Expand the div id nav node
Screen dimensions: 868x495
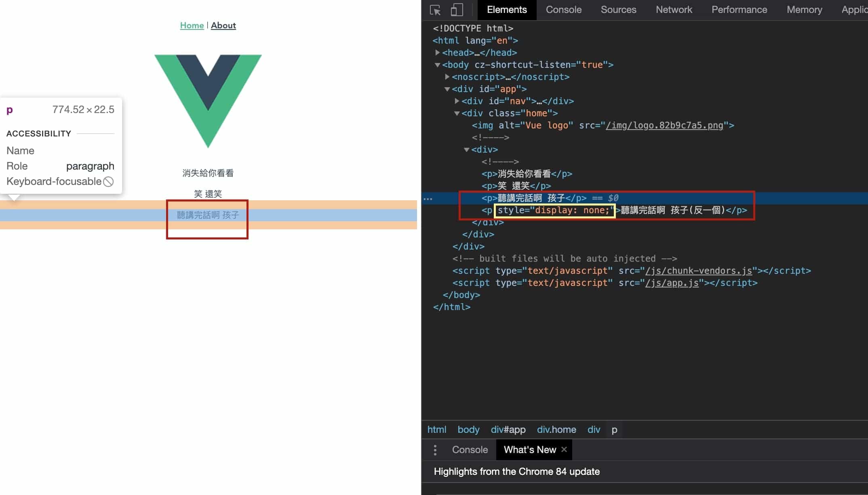[x=457, y=101]
